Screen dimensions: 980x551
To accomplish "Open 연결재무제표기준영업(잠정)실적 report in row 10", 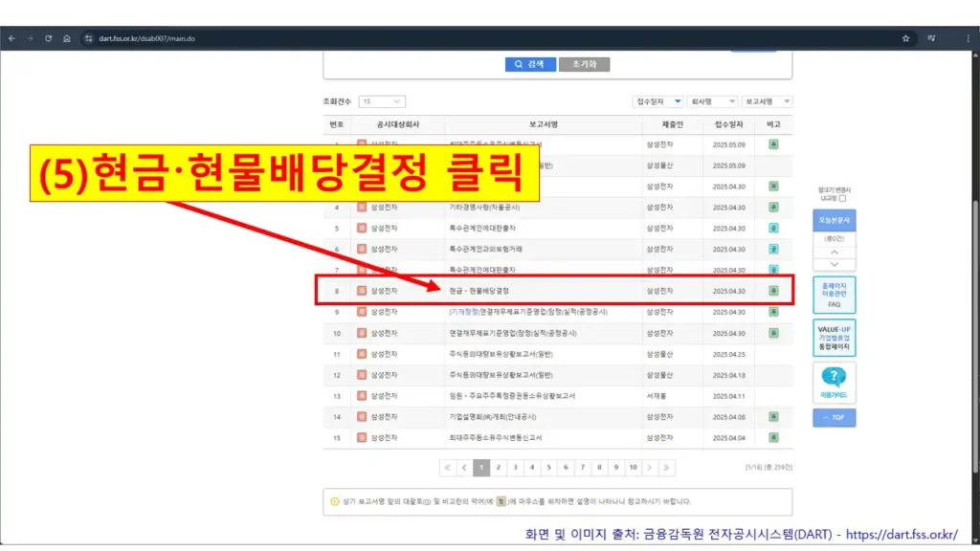I will [x=513, y=334].
